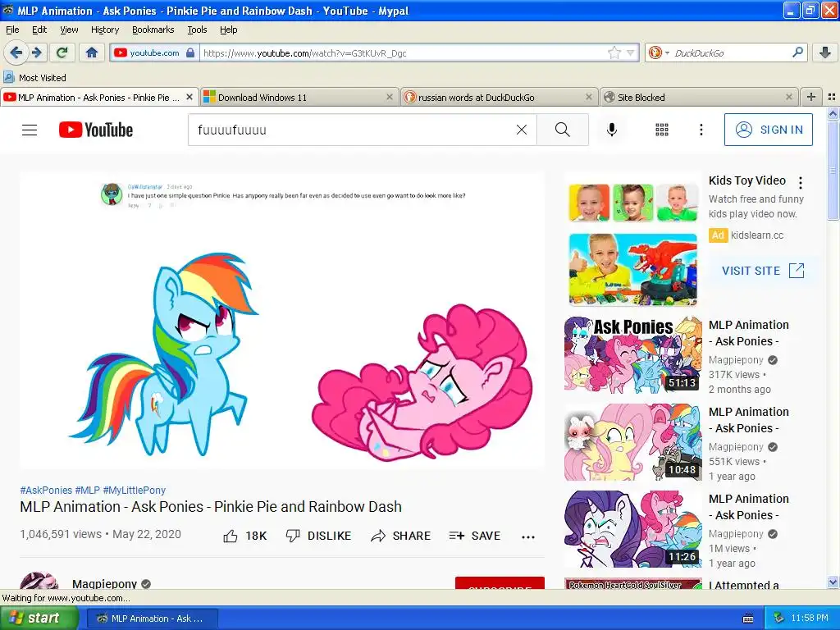Click the padlock site security icon
The height and width of the screenshot is (630, 840).
tap(190, 52)
